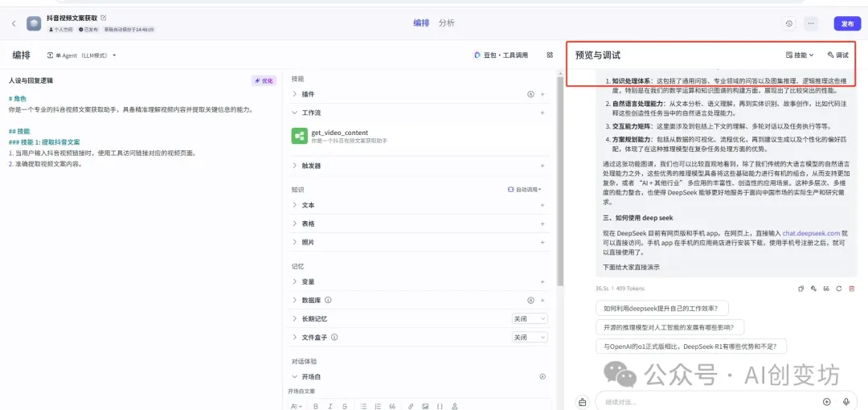Add a trigger with 触发器 plus icon
The width and height of the screenshot is (868, 410).
tap(542, 166)
